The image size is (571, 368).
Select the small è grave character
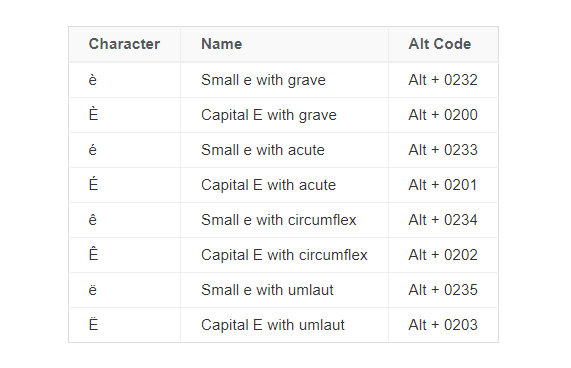(93, 80)
